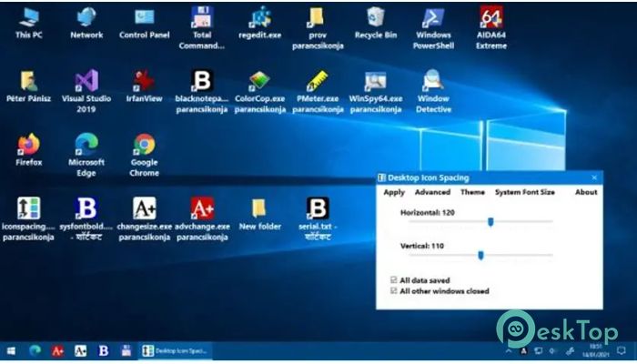Click the volume icon in system tray

tap(553, 350)
